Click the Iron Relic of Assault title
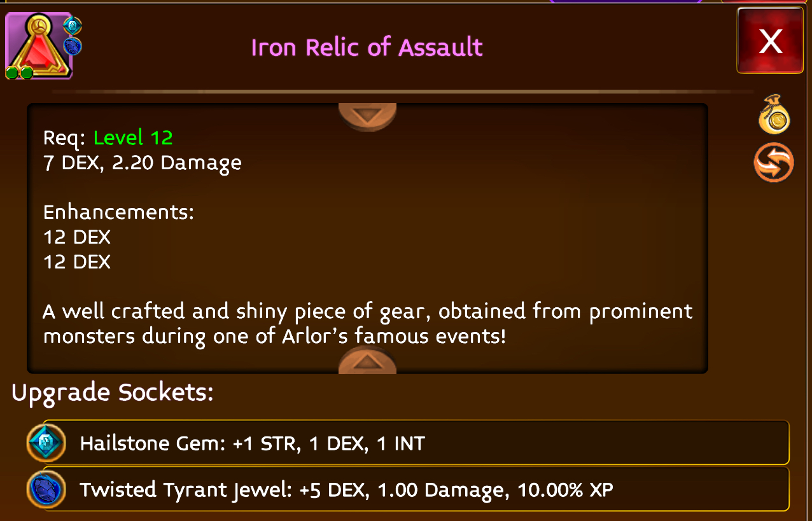 367,48
